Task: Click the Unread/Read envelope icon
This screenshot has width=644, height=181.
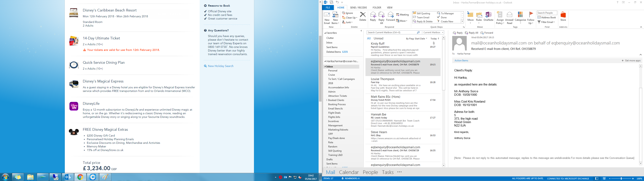Action: 509,18
